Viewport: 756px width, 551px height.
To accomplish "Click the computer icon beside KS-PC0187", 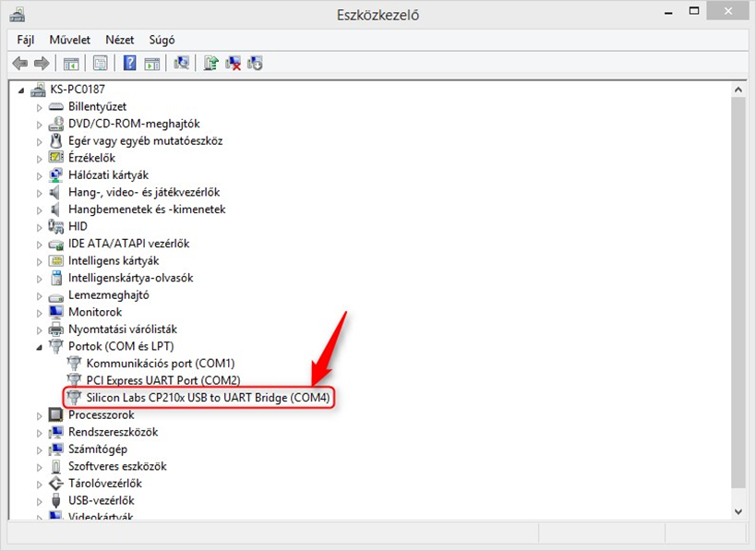I will tap(38, 90).
